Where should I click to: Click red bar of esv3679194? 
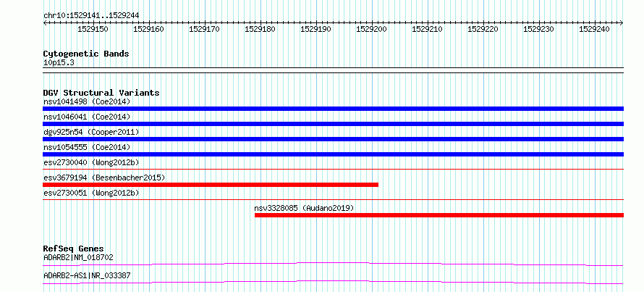click(x=211, y=185)
